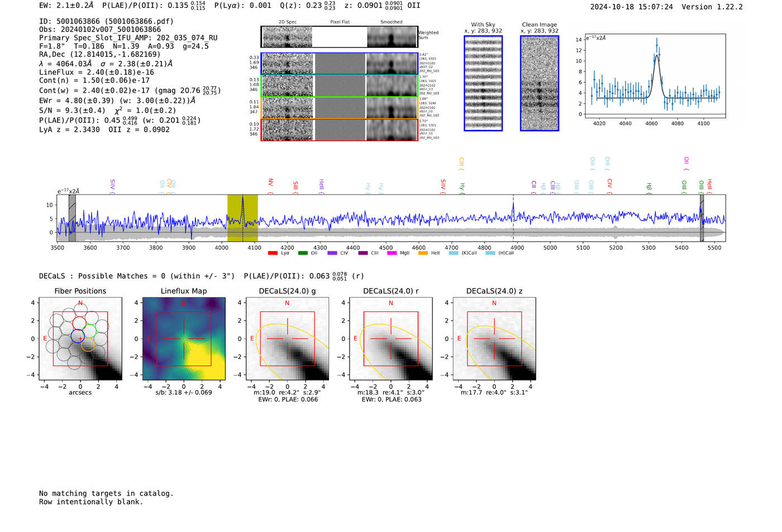Click the red Lyα legend swatch

(273, 253)
